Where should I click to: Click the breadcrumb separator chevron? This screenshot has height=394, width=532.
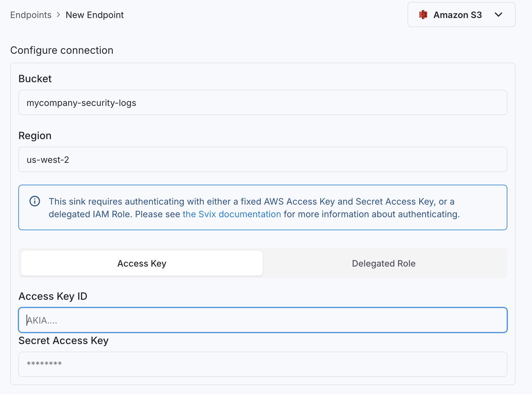point(58,15)
